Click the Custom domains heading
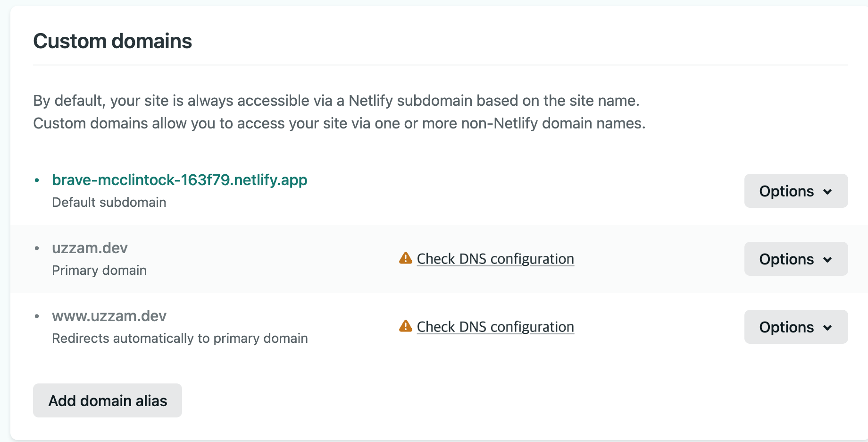 112,41
